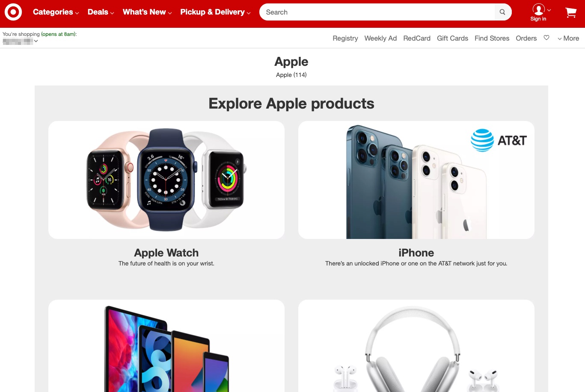This screenshot has height=392, width=585.
Task: Open the Weekly Ad link
Action: pos(380,38)
